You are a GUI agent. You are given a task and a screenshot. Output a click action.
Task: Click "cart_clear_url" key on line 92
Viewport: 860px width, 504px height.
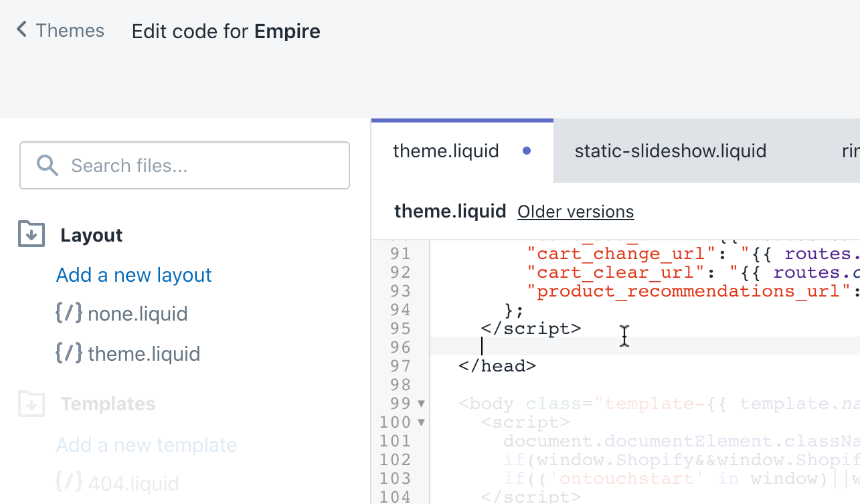coord(616,272)
